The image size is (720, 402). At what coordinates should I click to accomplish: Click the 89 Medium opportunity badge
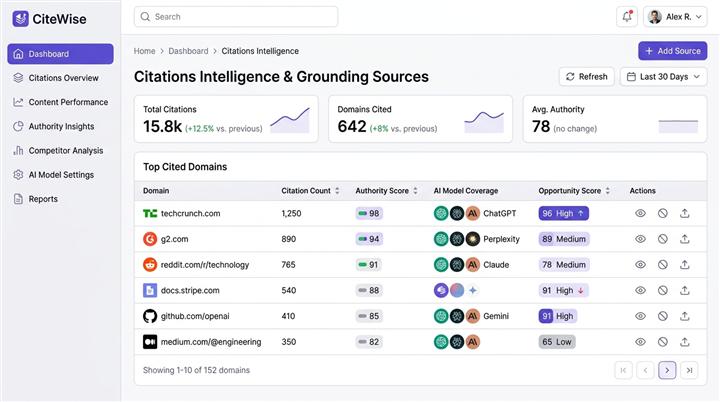(564, 239)
